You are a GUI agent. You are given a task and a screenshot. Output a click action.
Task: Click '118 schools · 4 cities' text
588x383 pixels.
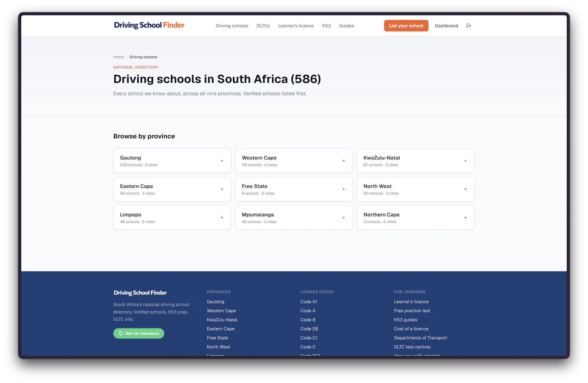tap(259, 165)
